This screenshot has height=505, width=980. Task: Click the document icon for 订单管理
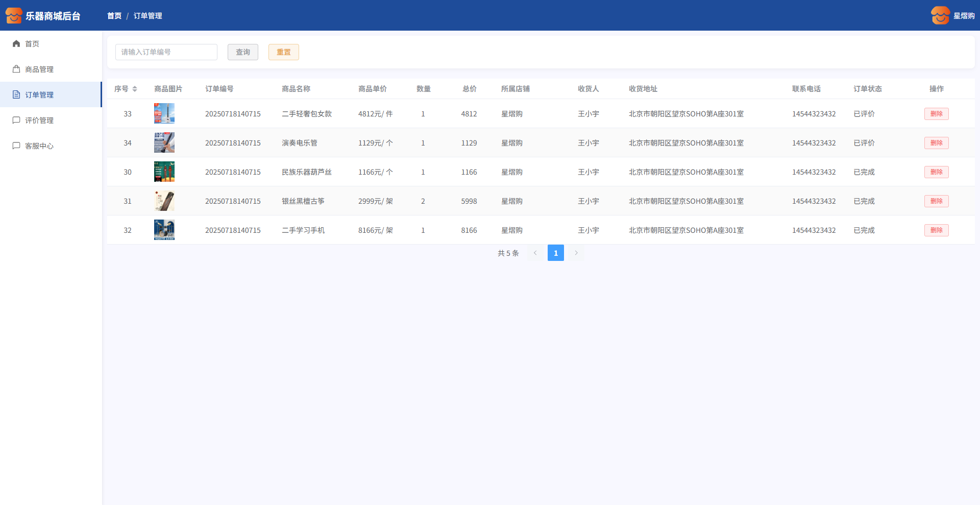point(16,95)
